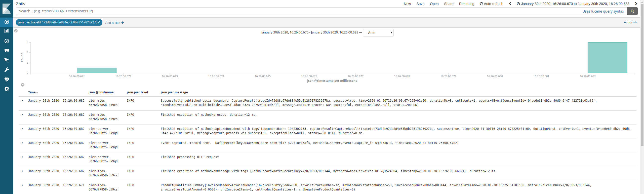Expand the field sidebar arrow button
The height and width of the screenshot is (194, 644).
[16, 31]
